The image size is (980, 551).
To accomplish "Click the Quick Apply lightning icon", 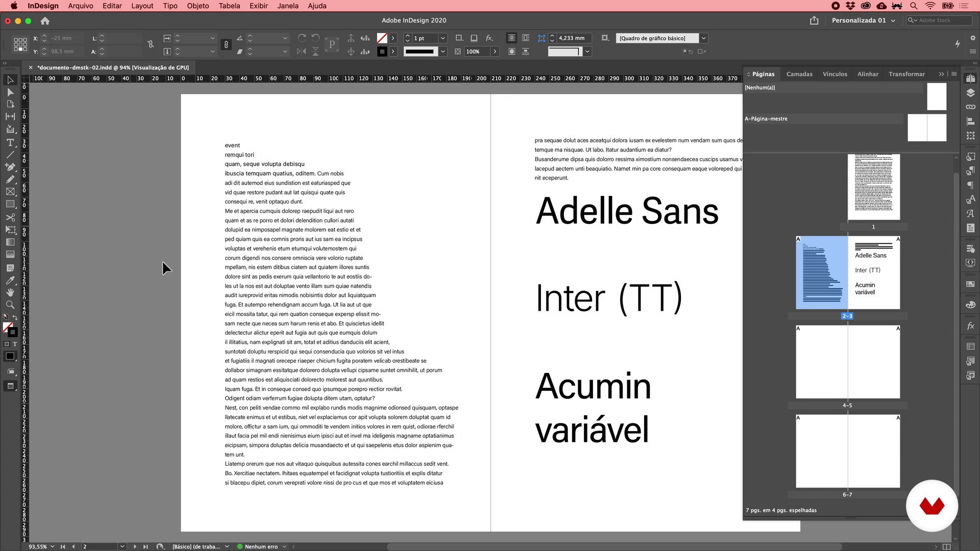I will coord(958,44).
